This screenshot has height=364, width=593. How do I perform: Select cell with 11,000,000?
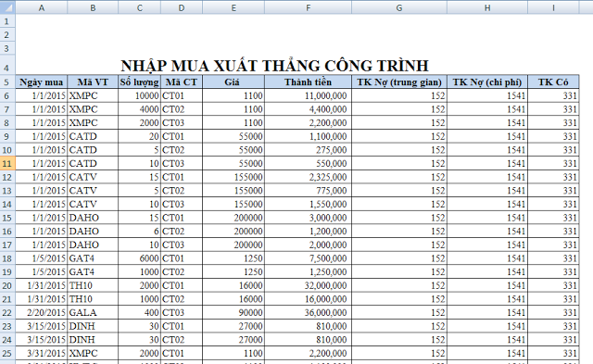pos(308,95)
